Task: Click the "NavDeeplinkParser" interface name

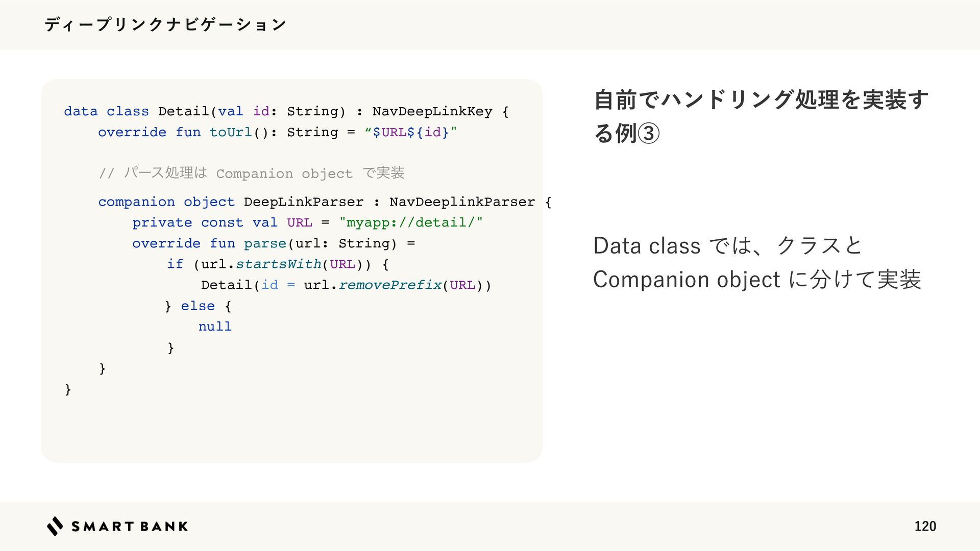Action: point(462,202)
